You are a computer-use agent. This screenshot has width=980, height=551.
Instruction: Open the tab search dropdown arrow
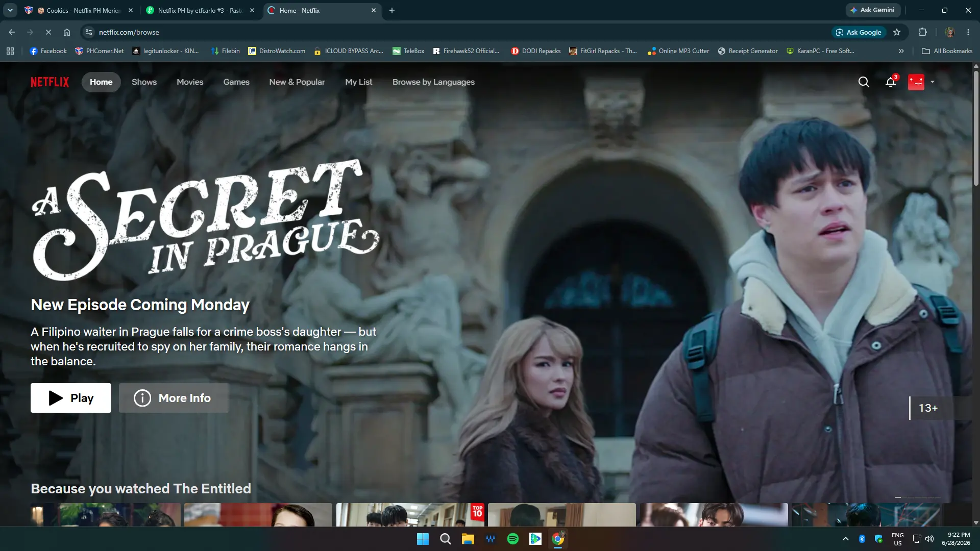click(x=10, y=10)
